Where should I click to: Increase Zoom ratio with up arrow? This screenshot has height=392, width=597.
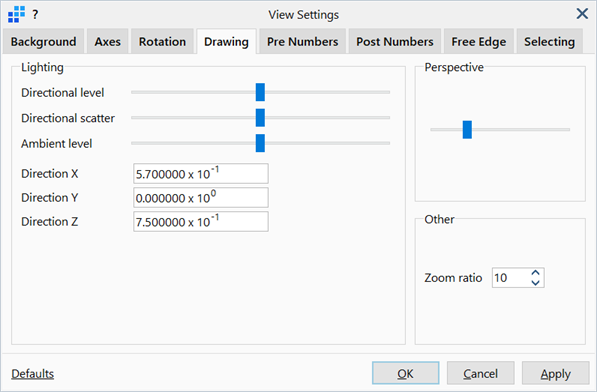point(535,273)
